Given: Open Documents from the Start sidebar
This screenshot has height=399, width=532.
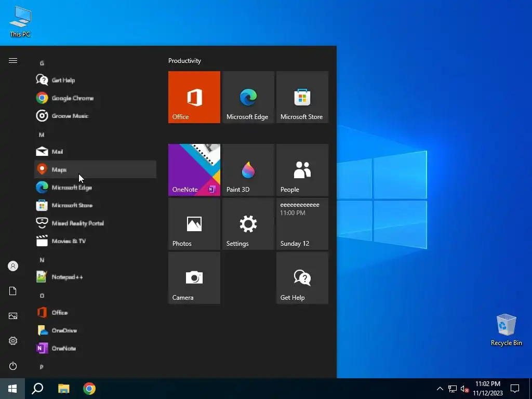Looking at the screenshot, I should point(13,291).
